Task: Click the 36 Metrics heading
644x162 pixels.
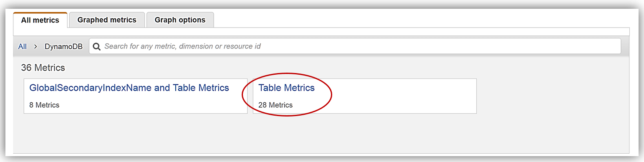Action: [x=43, y=68]
